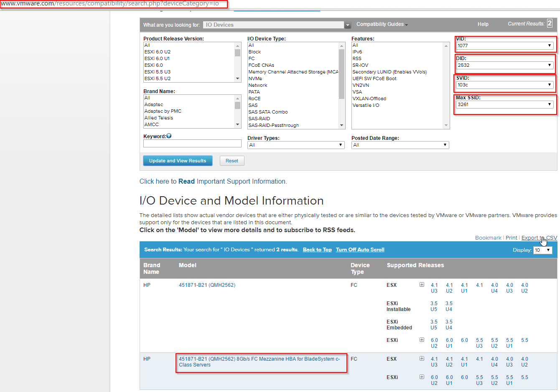Select ESXi 6.0 U1 release version
Screen dimensions: 560x392
click(x=157, y=58)
